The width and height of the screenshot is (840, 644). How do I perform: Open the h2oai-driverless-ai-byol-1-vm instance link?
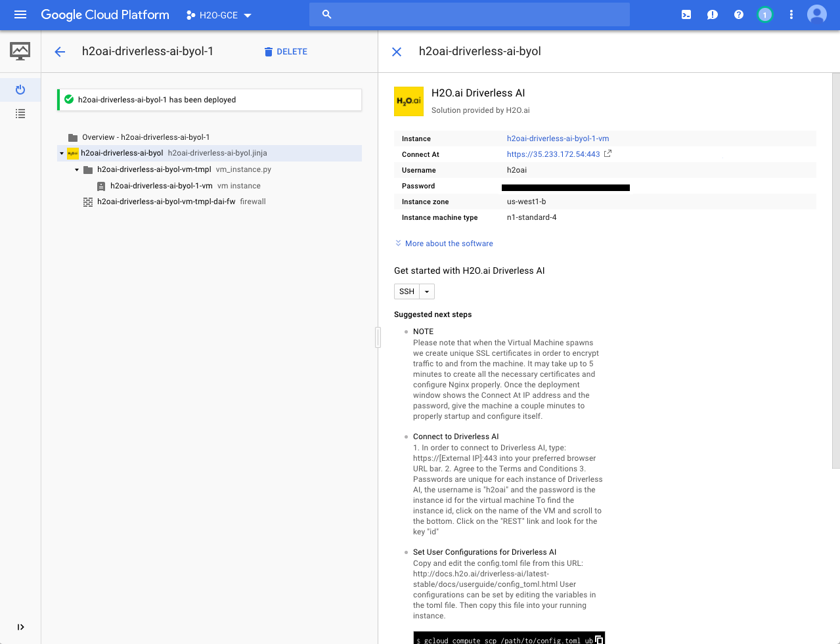pyautogui.click(x=557, y=139)
